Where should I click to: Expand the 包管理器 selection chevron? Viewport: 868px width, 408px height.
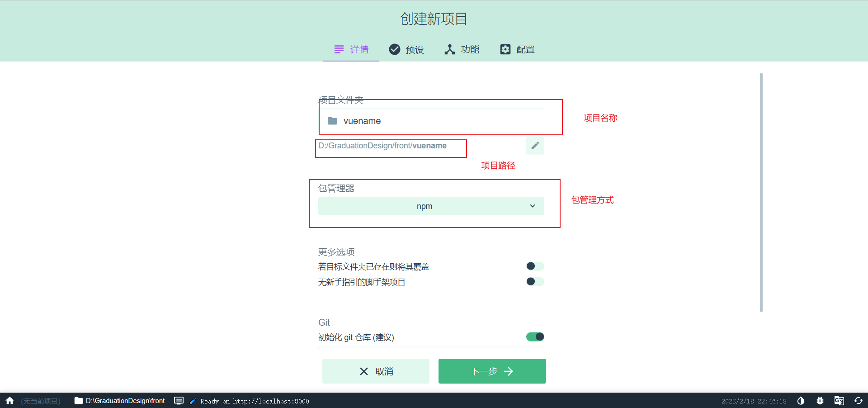point(532,206)
